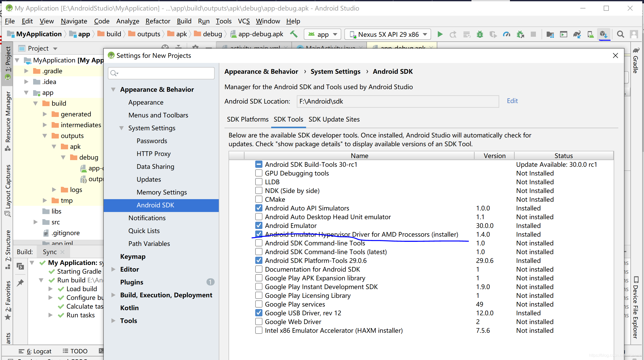Click the settings search field
The height and width of the screenshot is (360, 644).
click(x=161, y=73)
